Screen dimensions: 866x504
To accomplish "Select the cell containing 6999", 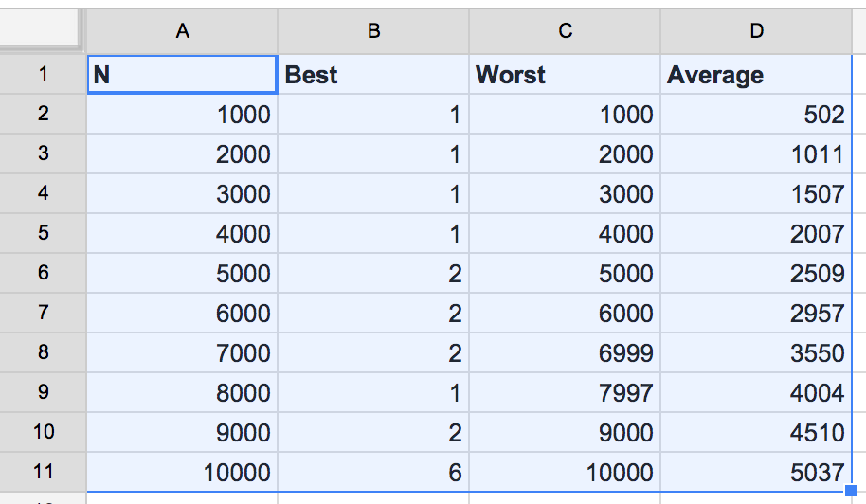I will pyautogui.click(x=565, y=353).
